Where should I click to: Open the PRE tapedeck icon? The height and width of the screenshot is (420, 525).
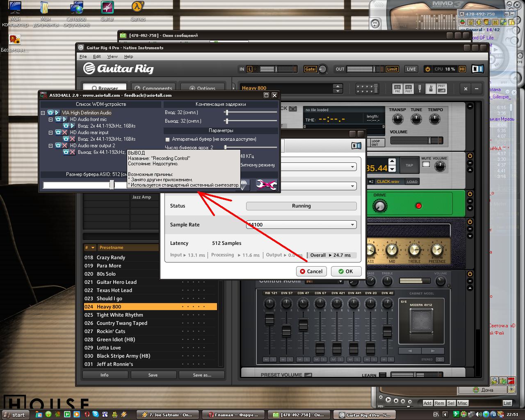pos(397,88)
